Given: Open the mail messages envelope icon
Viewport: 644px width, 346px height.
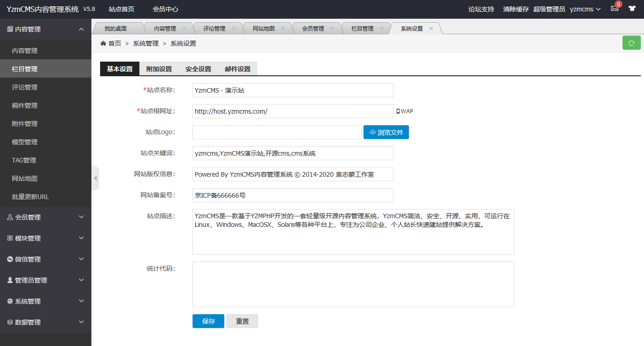Looking at the screenshot, I should coord(614,9).
